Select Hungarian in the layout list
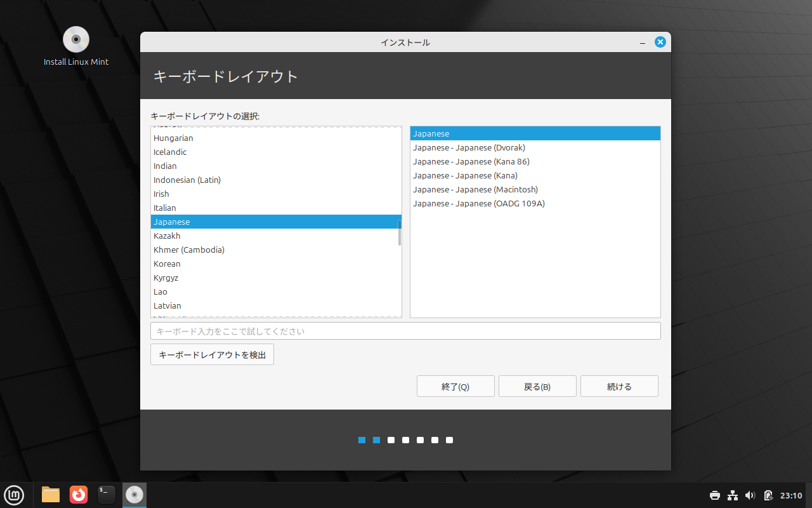The width and height of the screenshot is (812, 508). 276,138
